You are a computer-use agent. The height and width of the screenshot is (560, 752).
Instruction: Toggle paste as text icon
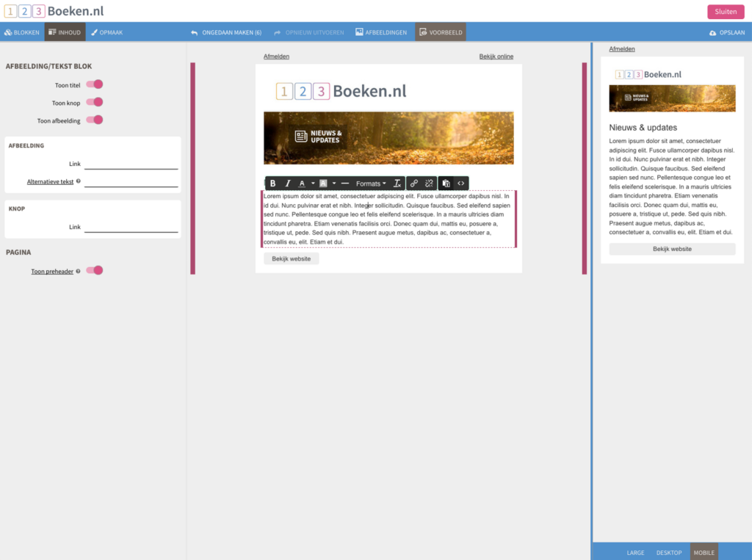point(446,183)
